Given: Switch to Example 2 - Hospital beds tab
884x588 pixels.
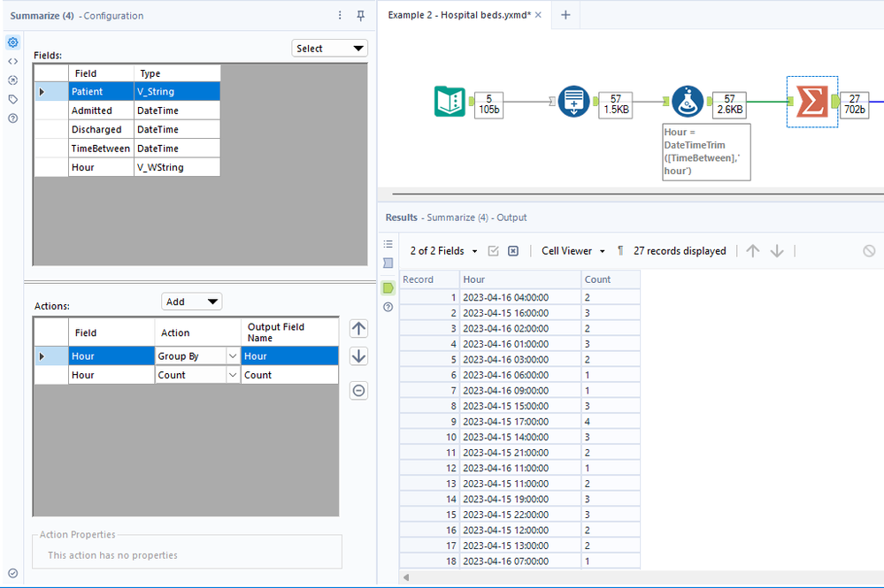Looking at the screenshot, I should coord(460,15).
